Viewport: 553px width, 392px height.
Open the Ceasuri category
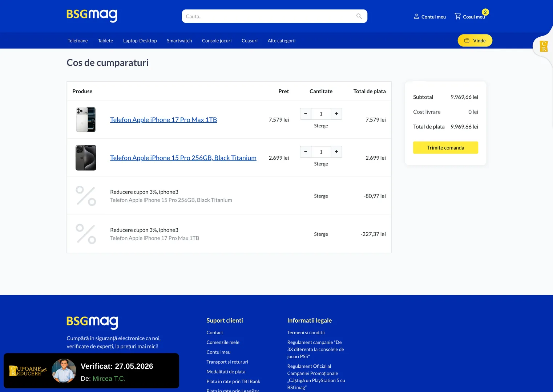pos(250,41)
